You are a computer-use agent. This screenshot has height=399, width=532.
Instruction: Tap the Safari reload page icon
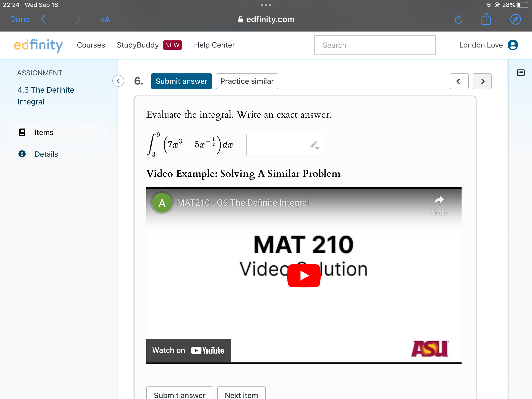click(x=458, y=19)
